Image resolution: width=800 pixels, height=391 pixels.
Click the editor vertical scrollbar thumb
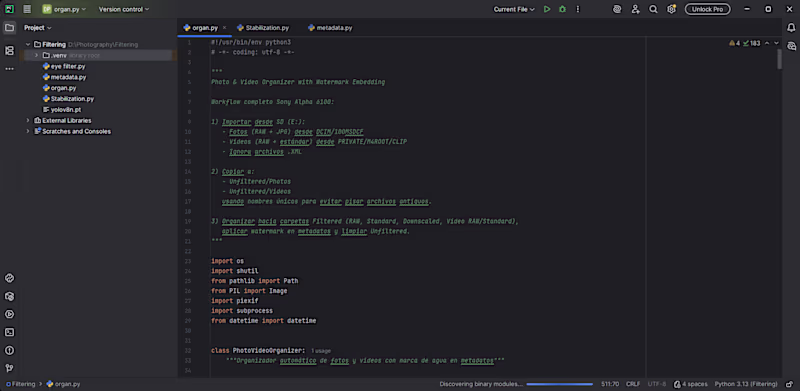tap(779, 59)
